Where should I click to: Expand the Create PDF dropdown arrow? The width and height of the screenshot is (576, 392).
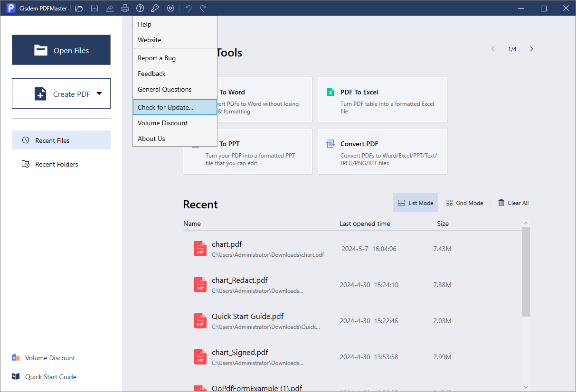[x=99, y=93]
